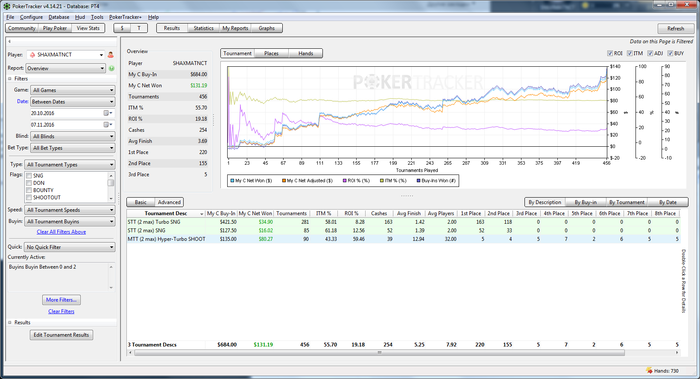
Task: Collapse the Filters section
Action: [10, 79]
